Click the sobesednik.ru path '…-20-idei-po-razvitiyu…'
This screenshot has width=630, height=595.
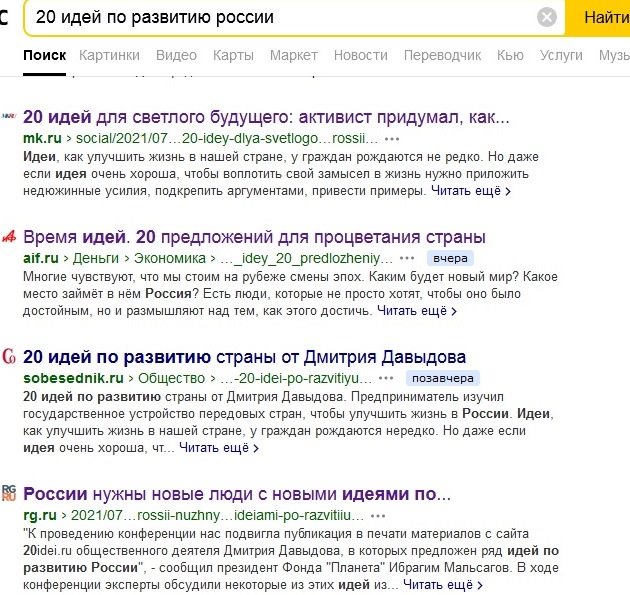(297, 378)
